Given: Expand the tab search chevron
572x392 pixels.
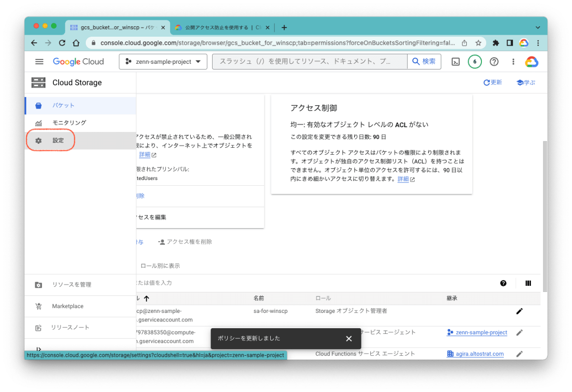Looking at the screenshot, I should pos(538,28).
